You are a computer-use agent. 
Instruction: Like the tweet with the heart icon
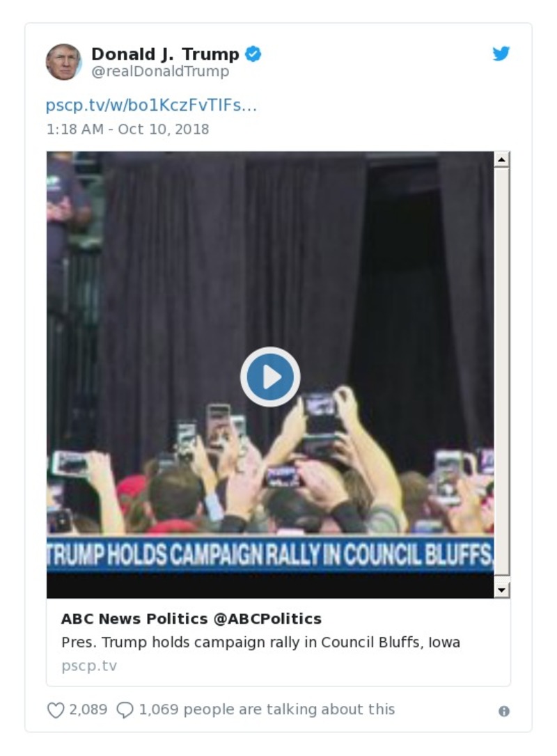pyautogui.click(x=55, y=709)
